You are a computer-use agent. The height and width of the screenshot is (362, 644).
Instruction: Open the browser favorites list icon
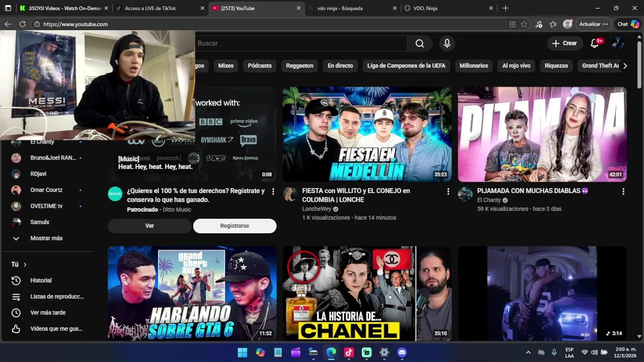click(x=553, y=24)
